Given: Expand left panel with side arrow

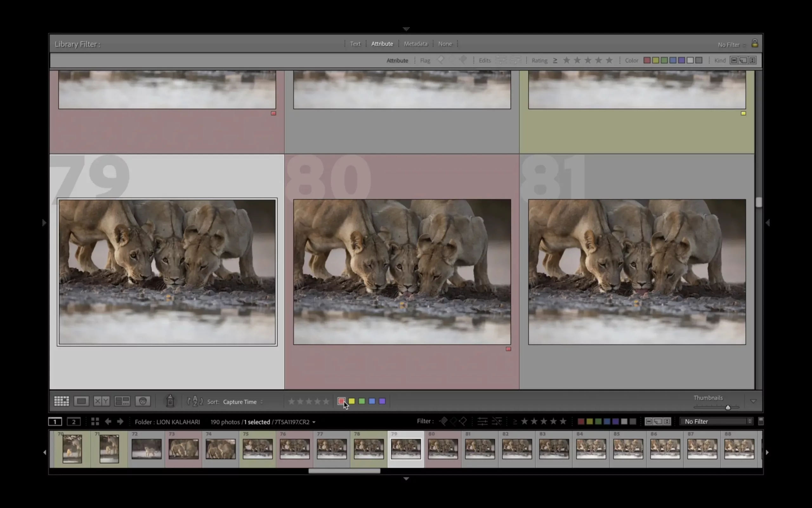Looking at the screenshot, I should (x=44, y=223).
